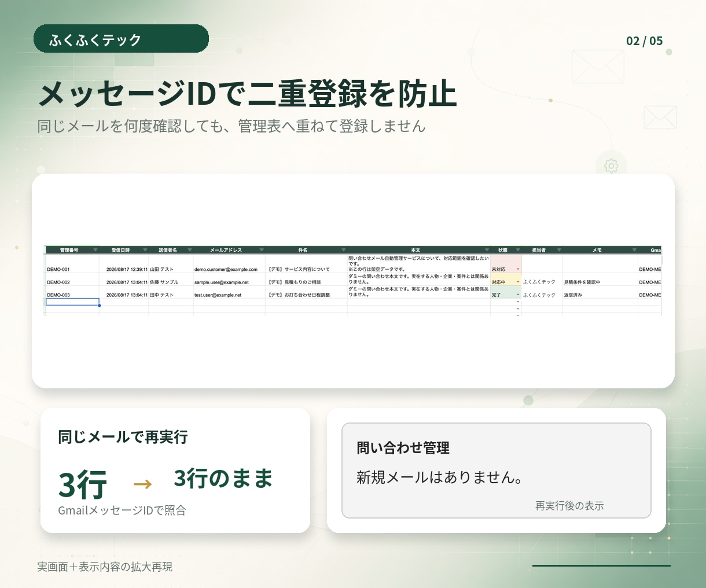Click the 02 / 05 page indicator
Viewport: 706px width, 588px height.
tap(644, 41)
